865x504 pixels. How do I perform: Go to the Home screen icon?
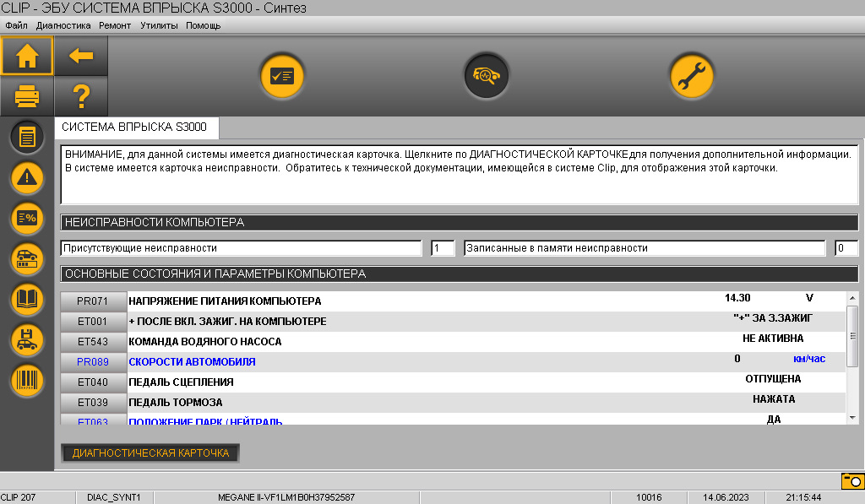click(x=27, y=56)
